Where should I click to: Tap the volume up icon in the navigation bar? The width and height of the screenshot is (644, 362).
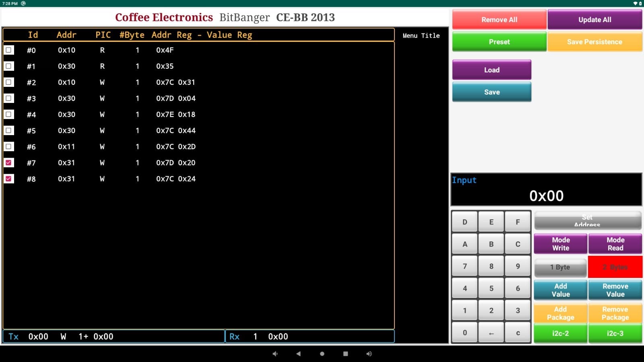[368, 353]
